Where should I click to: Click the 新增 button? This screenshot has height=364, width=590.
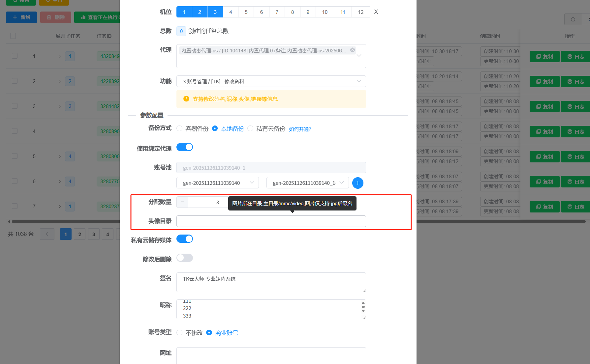[x=21, y=17]
